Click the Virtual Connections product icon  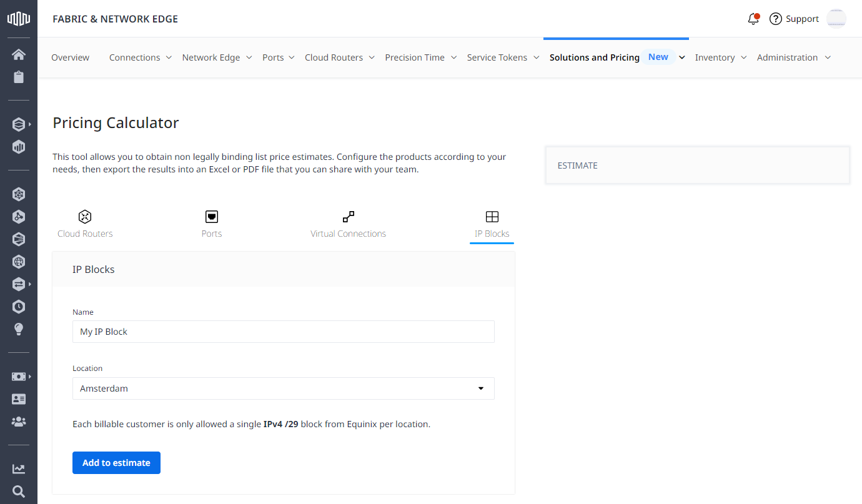[x=349, y=217]
